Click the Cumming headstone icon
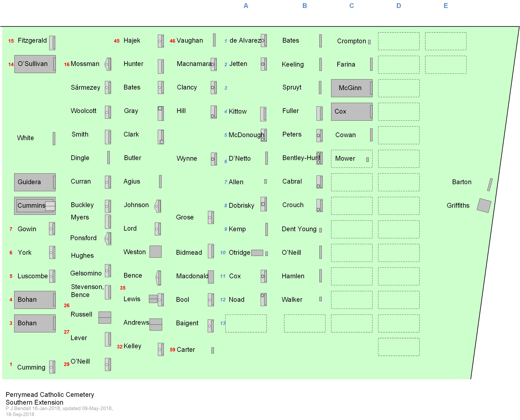Viewport: 520px width, 420px height. coord(52,367)
